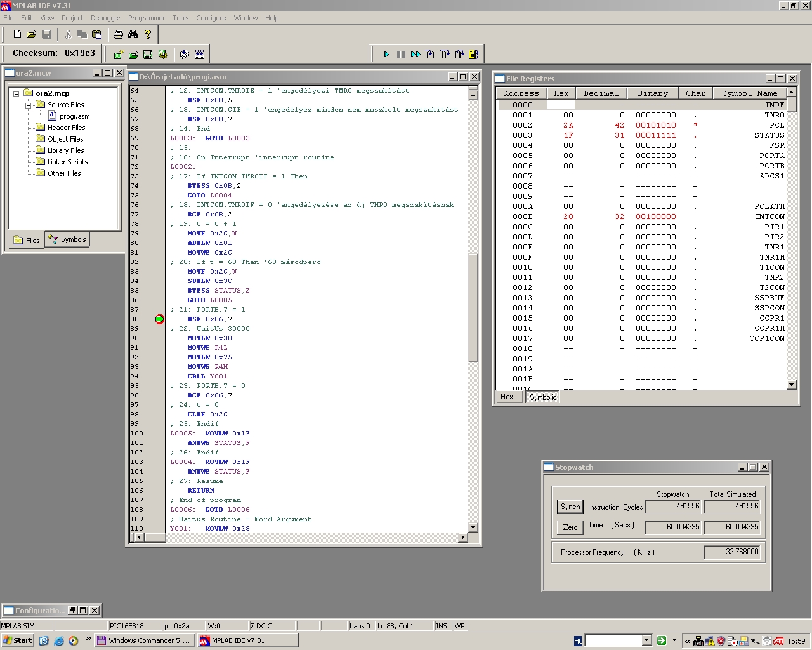Click the code editor vertical scrollbar thumb

473,308
